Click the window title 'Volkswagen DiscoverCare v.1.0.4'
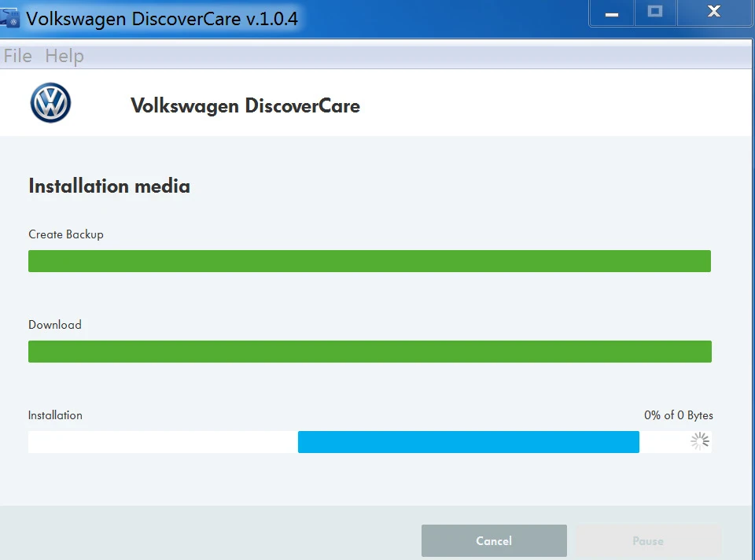This screenshot has height=560, width=755. [x=162, y=19]
